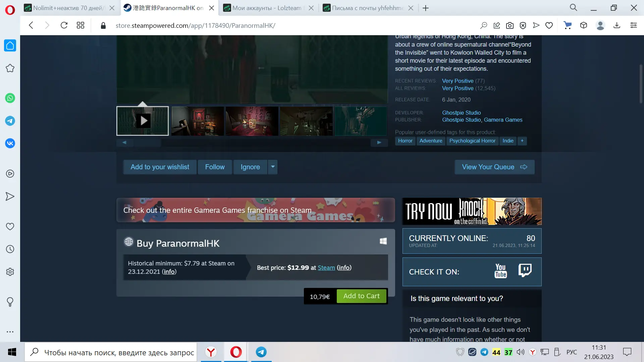Open the extensions cube icon
Image resolution: width=644 pixels, height=362 pixels.
coord(584,25)
